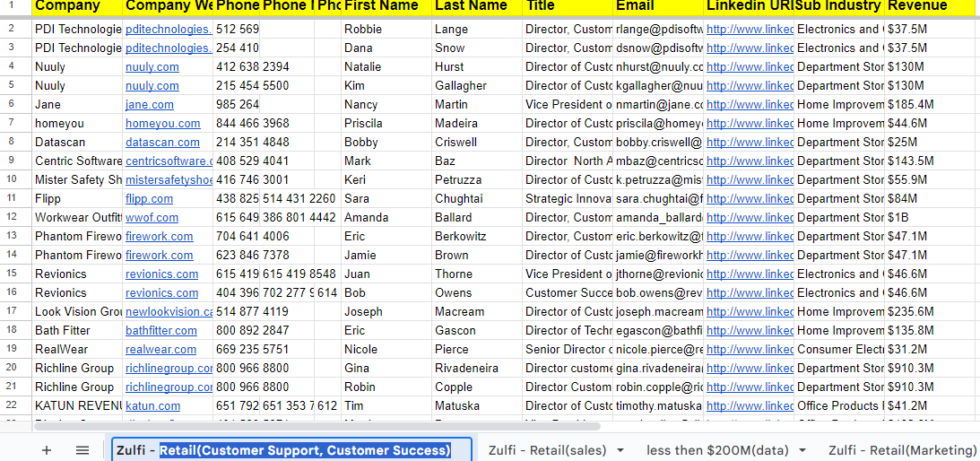Open dropdown arrow on less then $200M(data) tab
This screenshot has width=980, height=461.
(802, 449)
